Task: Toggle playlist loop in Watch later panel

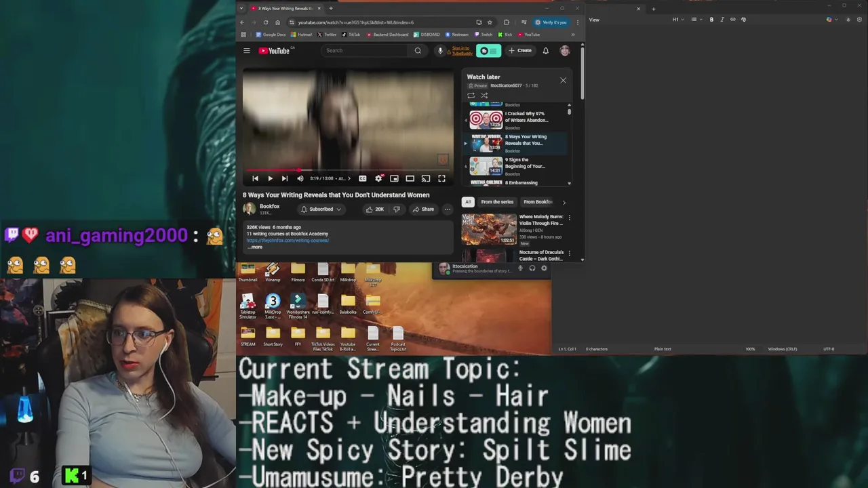Action: (471, 96)
